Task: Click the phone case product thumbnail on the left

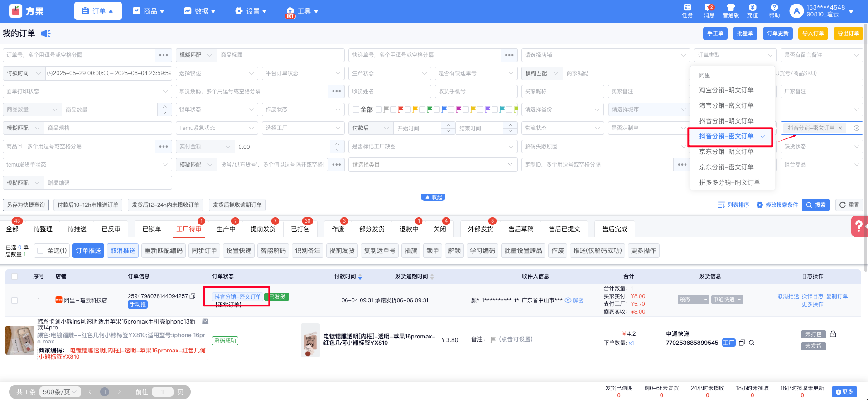Action: tap(20, 340)
